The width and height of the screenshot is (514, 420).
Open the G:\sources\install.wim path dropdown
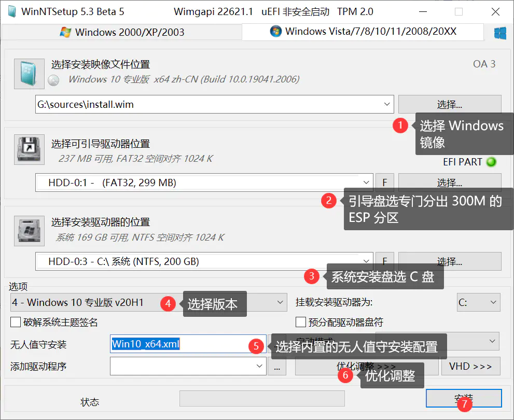tap(387, 104)
